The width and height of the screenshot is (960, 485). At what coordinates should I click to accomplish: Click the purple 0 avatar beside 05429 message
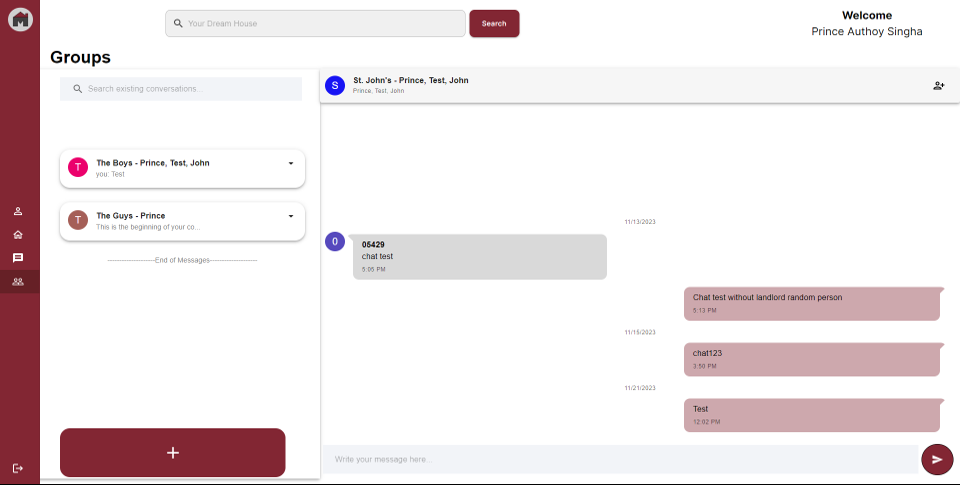[x=335, y=242]
